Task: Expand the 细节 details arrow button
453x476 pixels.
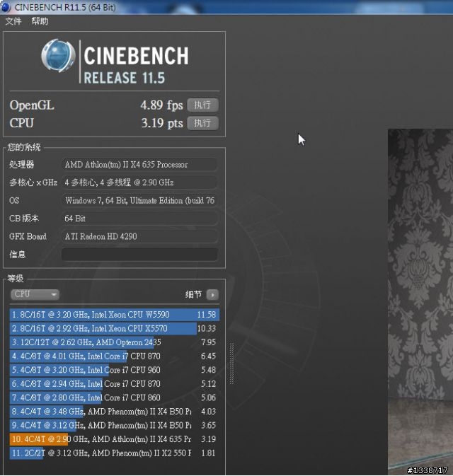Action: coord(212,294)
